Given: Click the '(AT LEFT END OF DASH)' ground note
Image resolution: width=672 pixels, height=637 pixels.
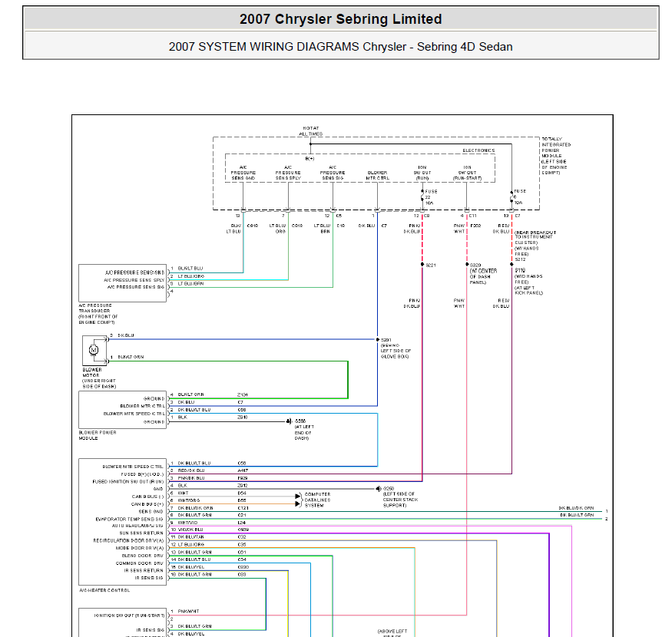Looking at the screenshot, I should click(x=304, y=432).
